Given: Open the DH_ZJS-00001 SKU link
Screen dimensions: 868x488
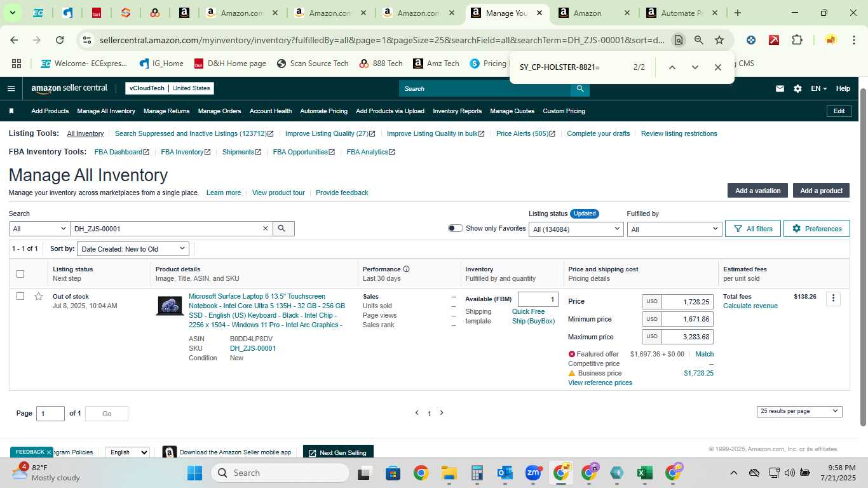Looking at the screenshot, I should coord(253,348).
